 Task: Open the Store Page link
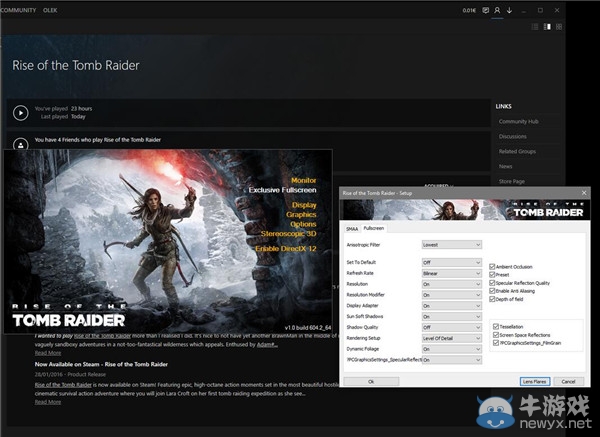512,181
